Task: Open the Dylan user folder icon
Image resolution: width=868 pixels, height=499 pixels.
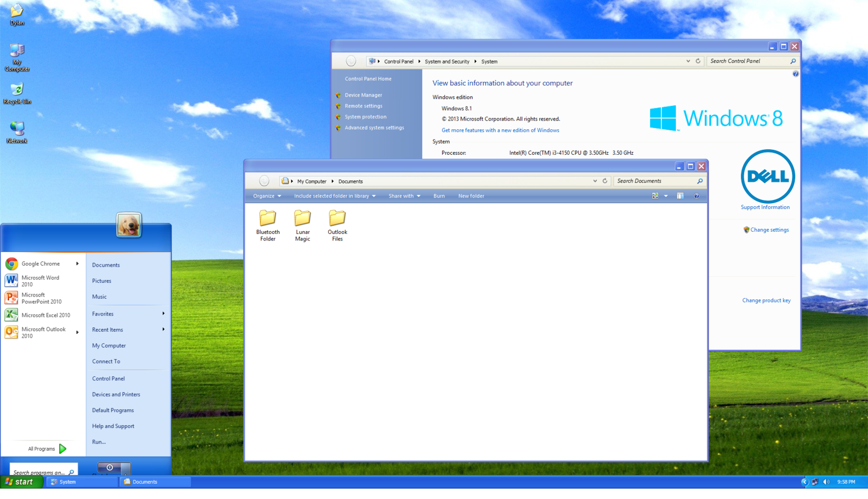Action: click(x=17, y=15)
